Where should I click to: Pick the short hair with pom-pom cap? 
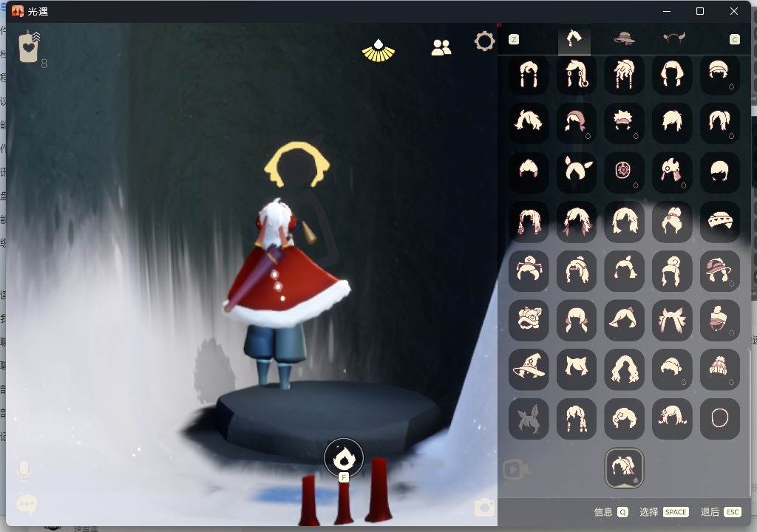tap(672, 369)
